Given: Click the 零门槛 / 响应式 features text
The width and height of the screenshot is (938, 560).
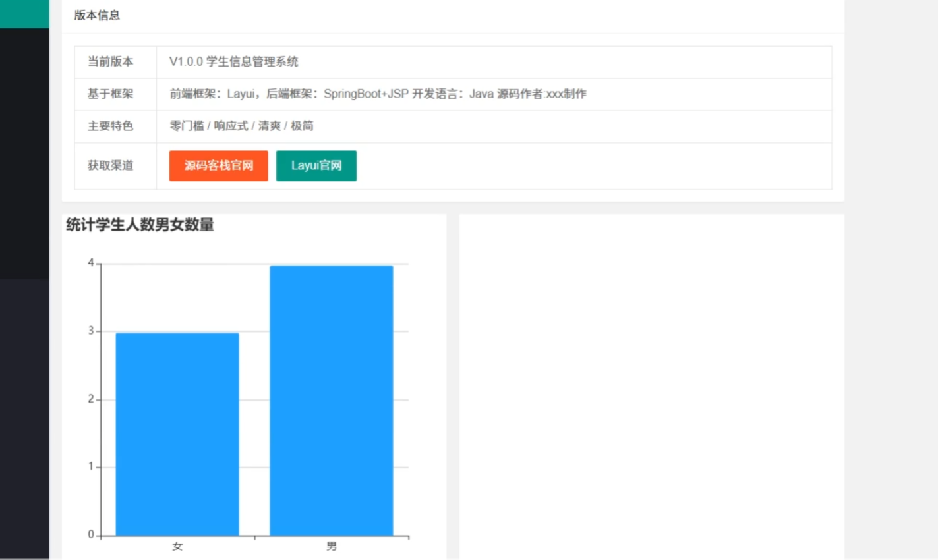Looking at the screenshot, I should coord(241,126).
